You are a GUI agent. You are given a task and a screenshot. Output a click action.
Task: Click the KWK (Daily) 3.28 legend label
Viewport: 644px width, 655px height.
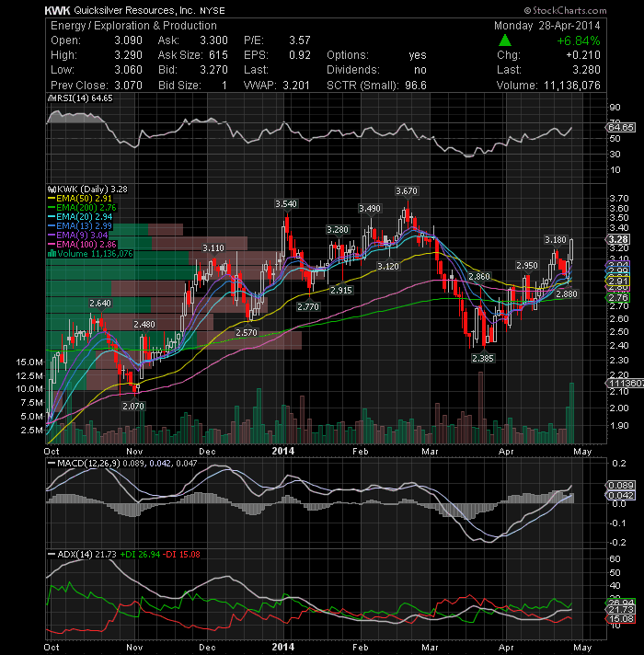(x=88, y=190)
